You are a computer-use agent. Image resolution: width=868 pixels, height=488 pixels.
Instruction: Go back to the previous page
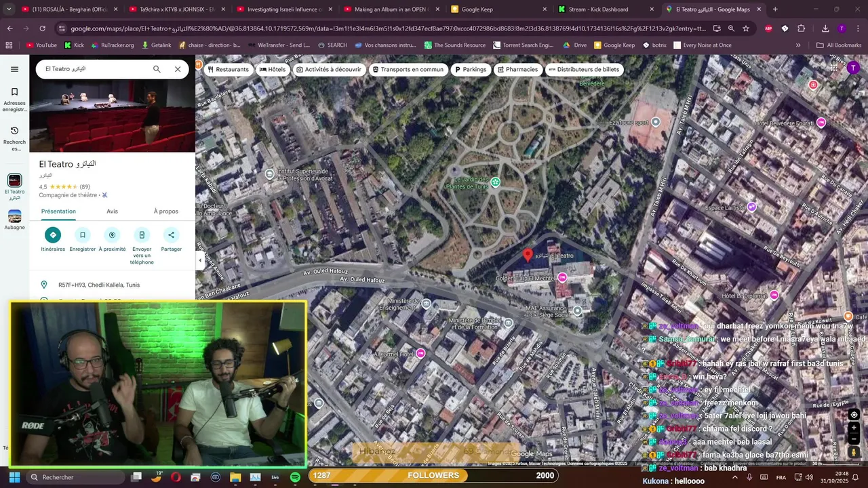[x=9, y=28]
